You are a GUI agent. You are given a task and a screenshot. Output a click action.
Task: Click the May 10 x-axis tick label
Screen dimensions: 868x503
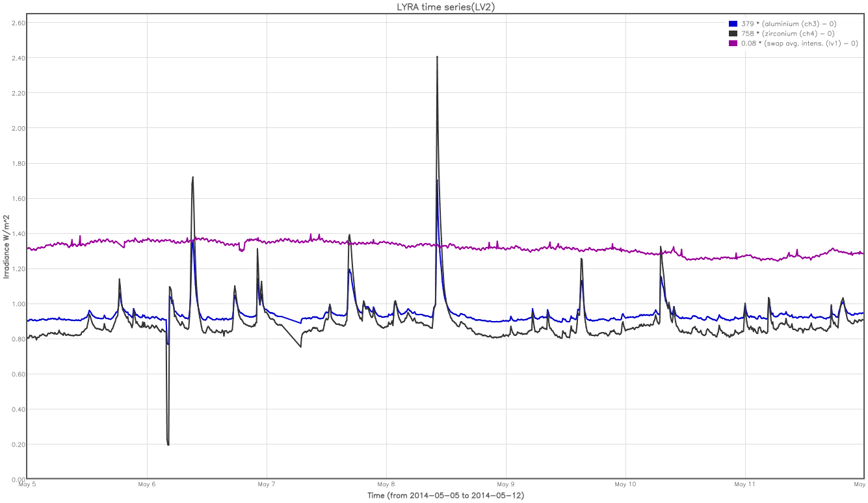(x=625, y=484)
